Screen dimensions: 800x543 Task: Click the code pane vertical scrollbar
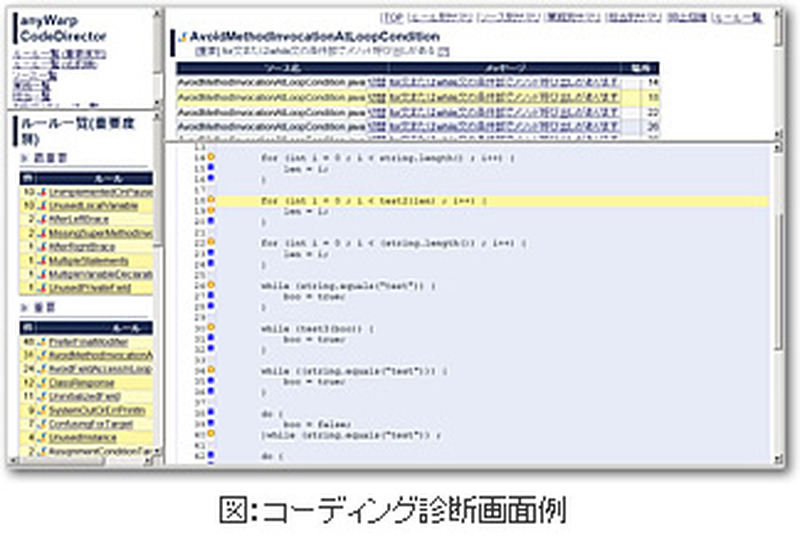tap(779, 300)
